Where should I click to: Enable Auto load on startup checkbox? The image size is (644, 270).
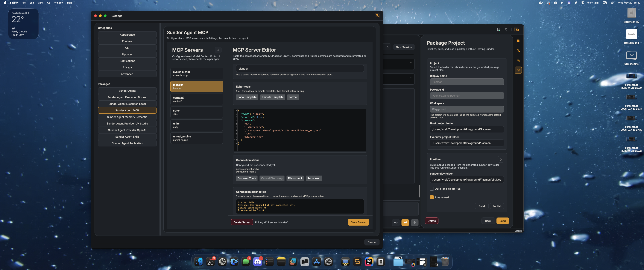point(432,189)
